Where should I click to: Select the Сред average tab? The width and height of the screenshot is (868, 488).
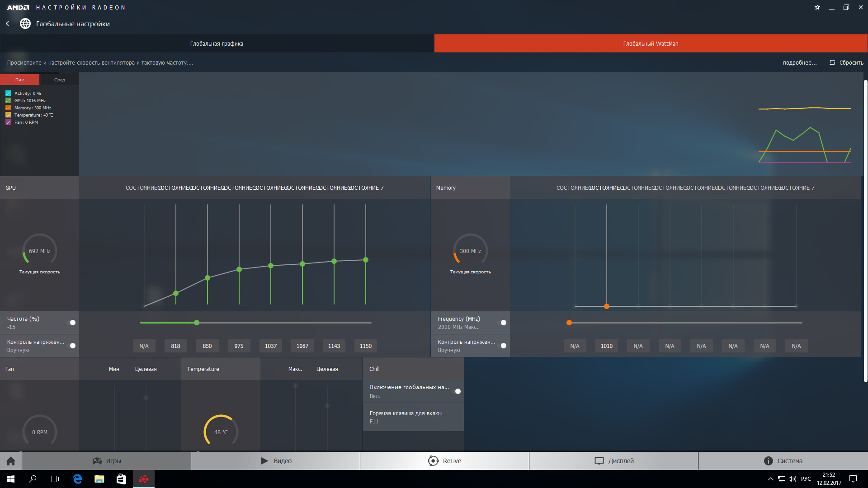pos(59,80)
